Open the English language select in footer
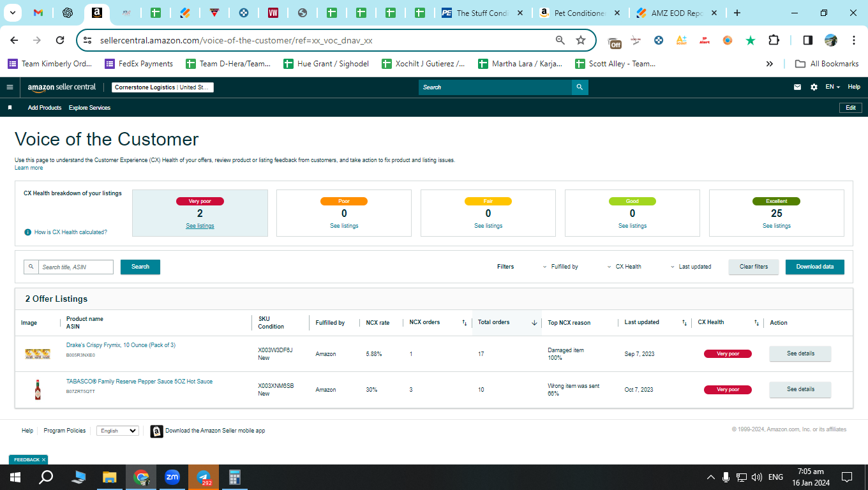 [x=117, y=431]
